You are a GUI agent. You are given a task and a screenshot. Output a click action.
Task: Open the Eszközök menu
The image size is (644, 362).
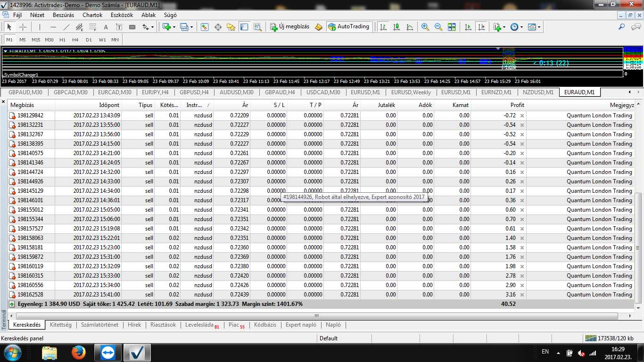[x=123, y=15]
